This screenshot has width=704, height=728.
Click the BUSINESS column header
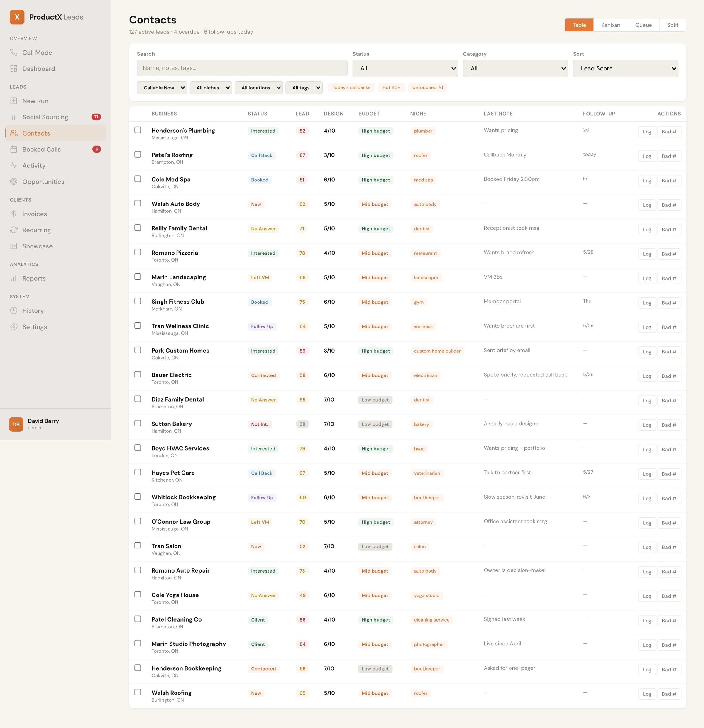(164, 114)
